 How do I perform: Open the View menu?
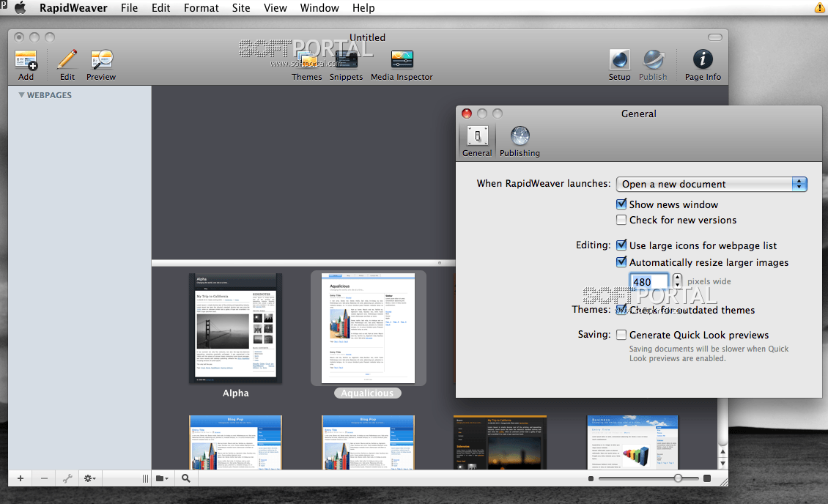275,8
